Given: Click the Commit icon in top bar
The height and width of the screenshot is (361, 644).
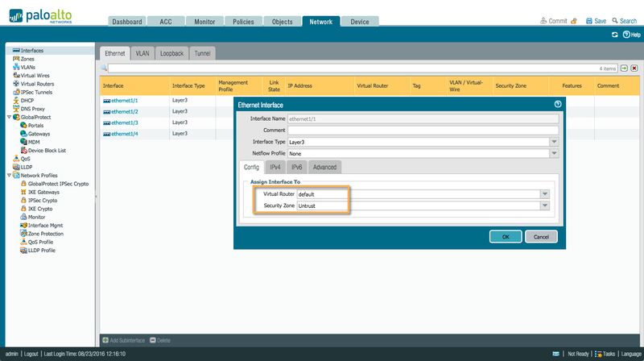Looking at the screenshot, I should pos(543,21).
